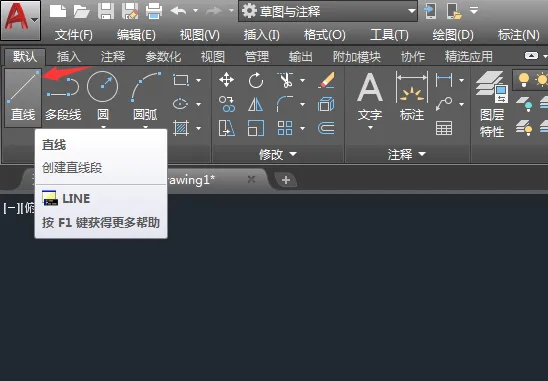
Task: Toggle the layer freeze sun icon
Action: (542, 80)
